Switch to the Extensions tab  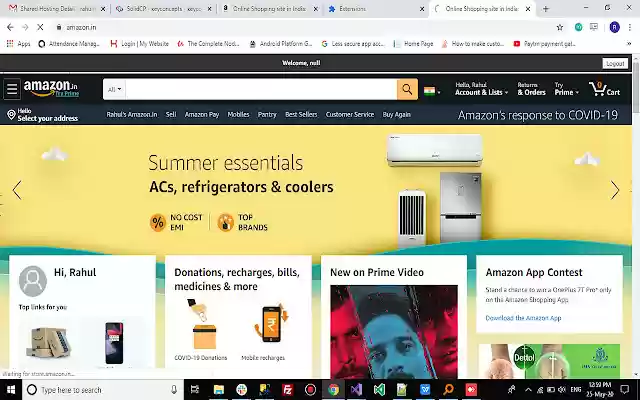tap(375, 9)
